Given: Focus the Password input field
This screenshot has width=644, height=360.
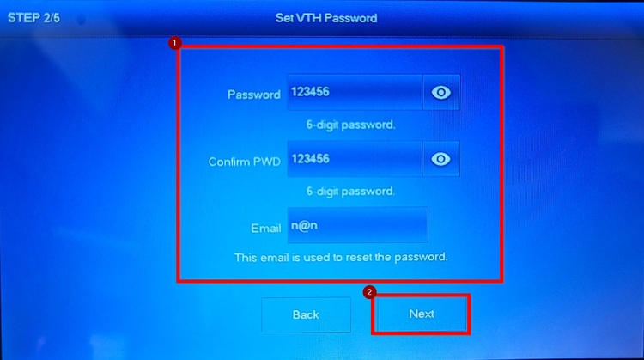Looking at the screenshot, I should [355, 92].
